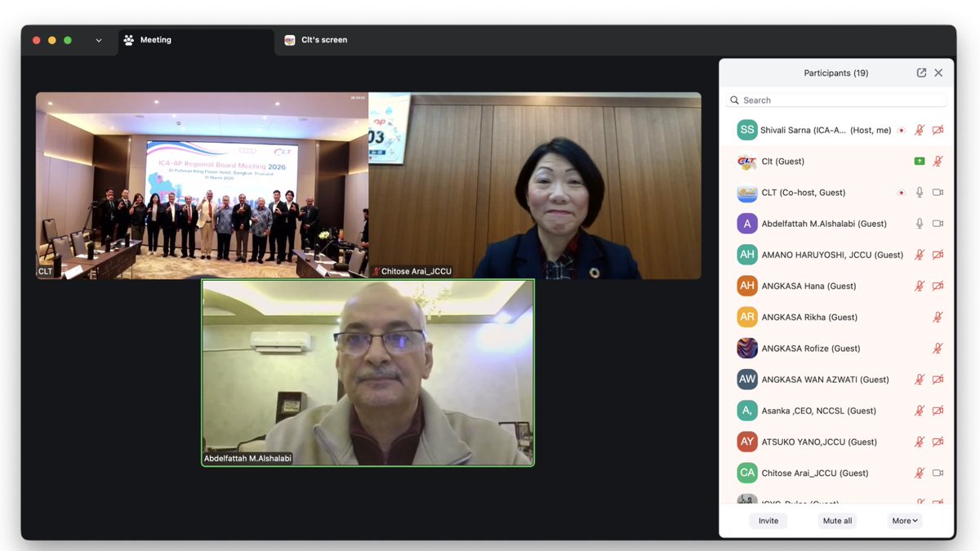980x551 pixels.
Task: Toggle AMANO HARUYOSHI's camera-off icon
Action: pos(938,254)
